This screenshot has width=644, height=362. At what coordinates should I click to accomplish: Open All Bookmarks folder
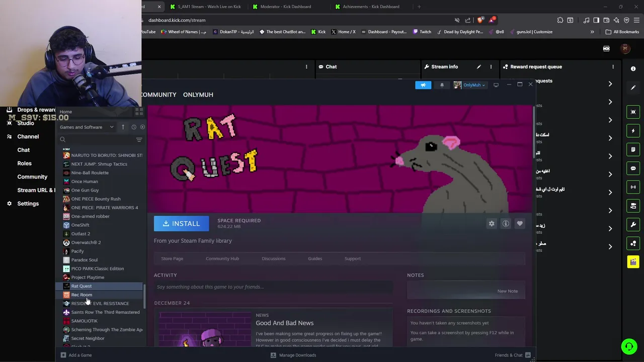click(622, 32)
